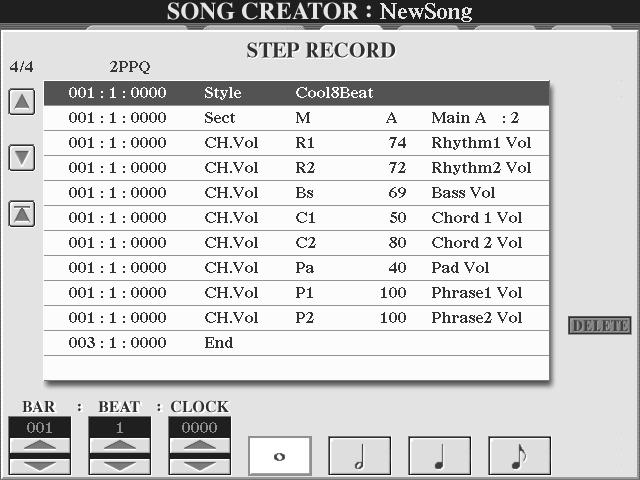
Task: Select the eighth note length
Action: point(519,456)
